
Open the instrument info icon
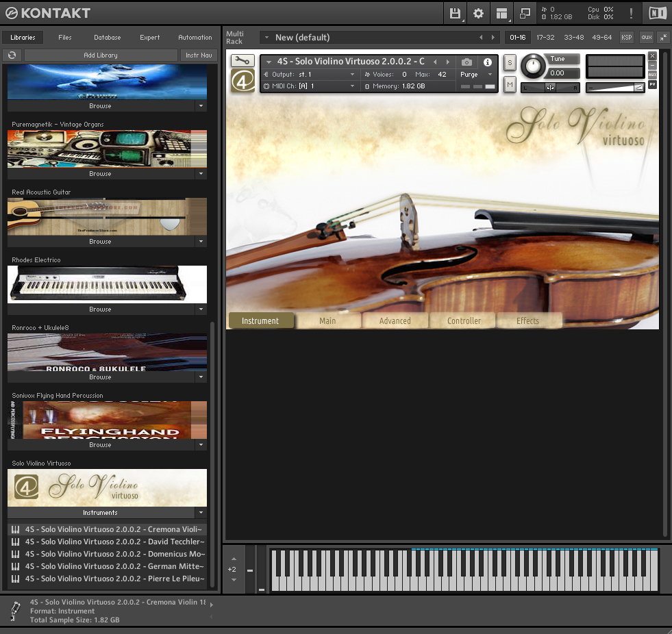pyautogui.click(x=488, y=62)
